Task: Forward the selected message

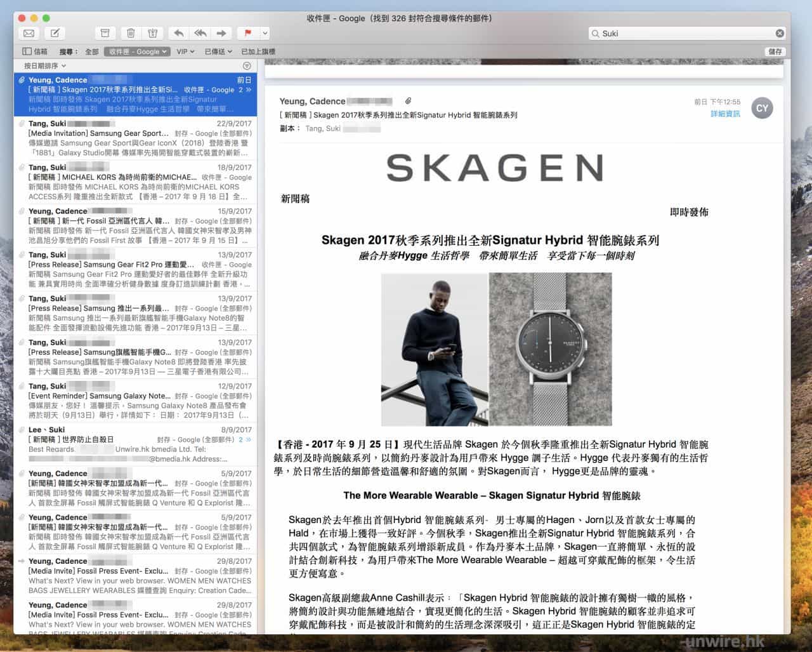Action: 221,33
